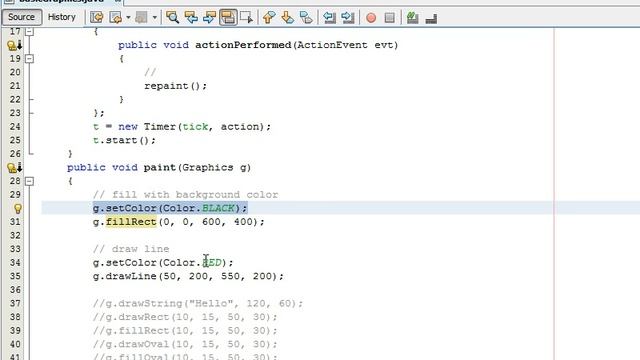Click commented drawString "Hello" line
Image resolution: width=640 pixels, height=360 pixels.
[198, 304]
